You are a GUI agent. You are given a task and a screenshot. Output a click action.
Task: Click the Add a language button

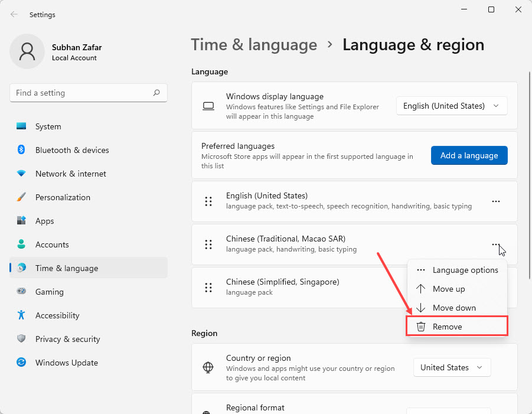click(469, 155)
